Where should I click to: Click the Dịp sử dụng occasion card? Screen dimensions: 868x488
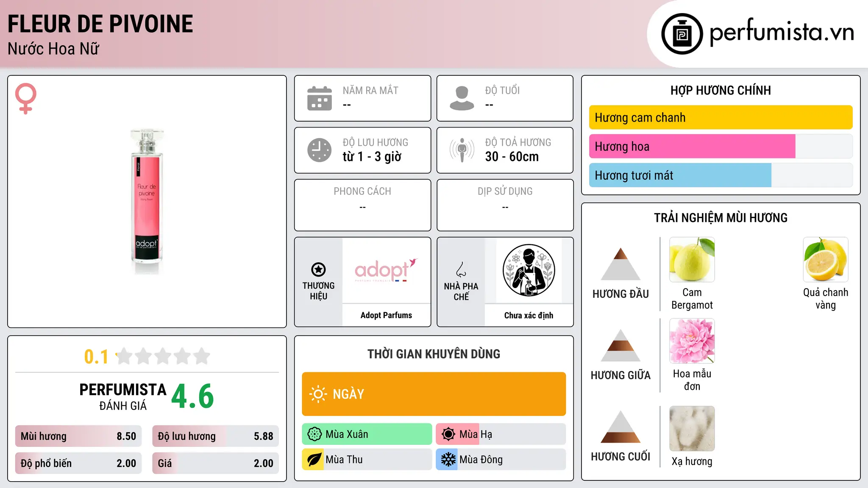(x=505, y=205)
